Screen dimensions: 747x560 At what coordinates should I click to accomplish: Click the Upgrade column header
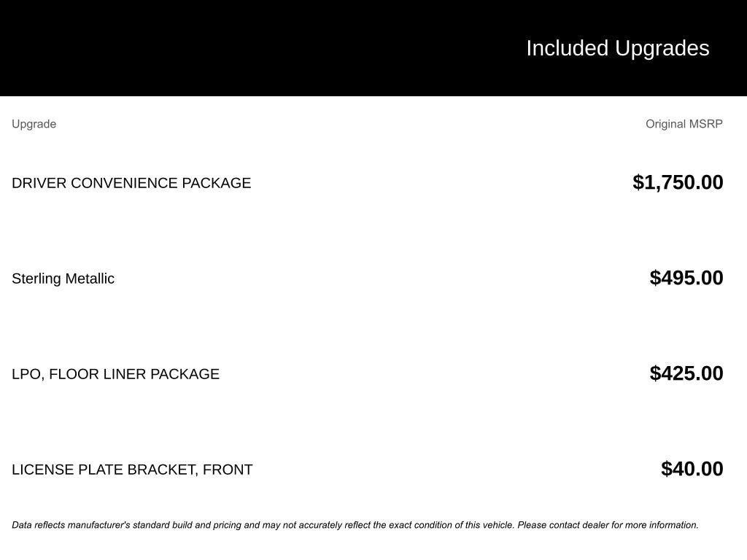pos(34,124)
